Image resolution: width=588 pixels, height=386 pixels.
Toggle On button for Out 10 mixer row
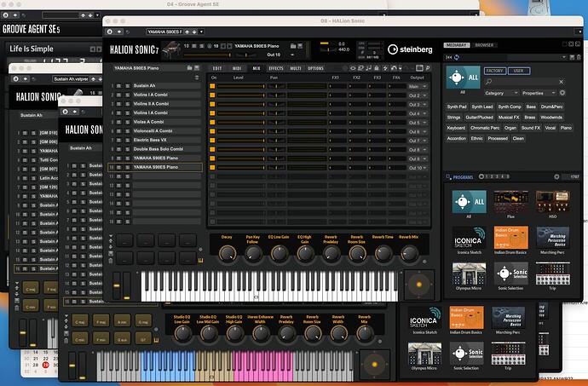pos(212,168)
